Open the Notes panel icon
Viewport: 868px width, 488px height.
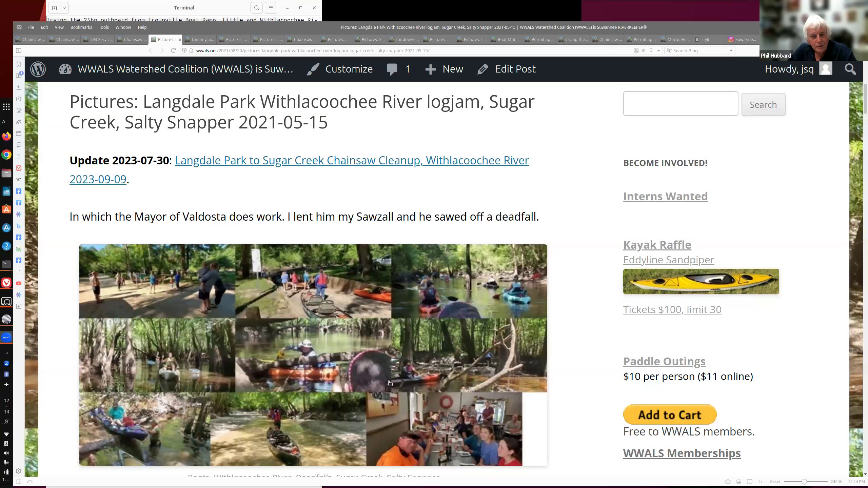[19, 110]
